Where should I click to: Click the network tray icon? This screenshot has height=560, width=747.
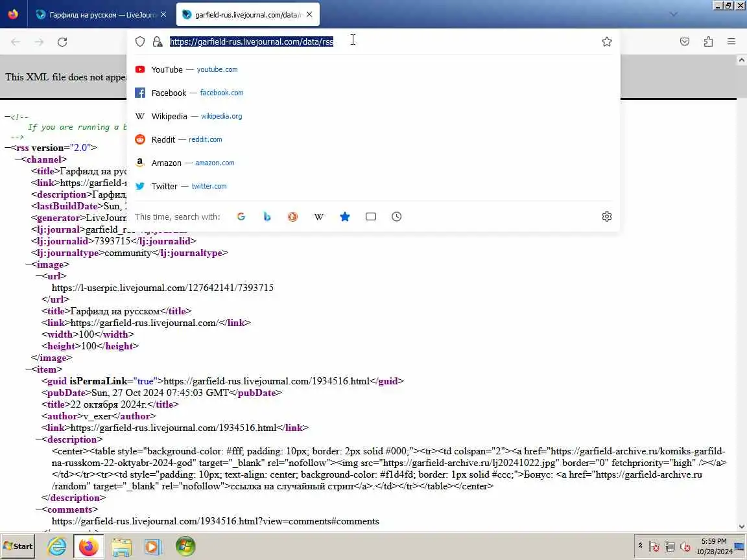point(670,546)
